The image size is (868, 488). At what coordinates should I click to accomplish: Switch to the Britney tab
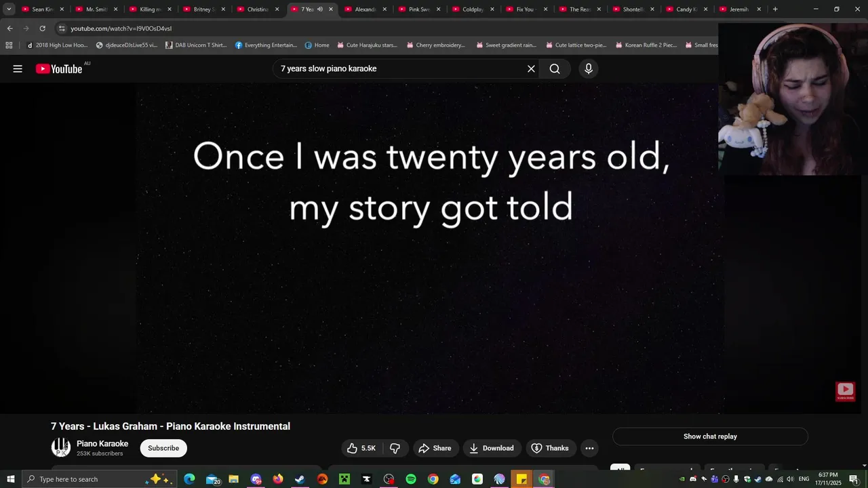pos(203,9)
